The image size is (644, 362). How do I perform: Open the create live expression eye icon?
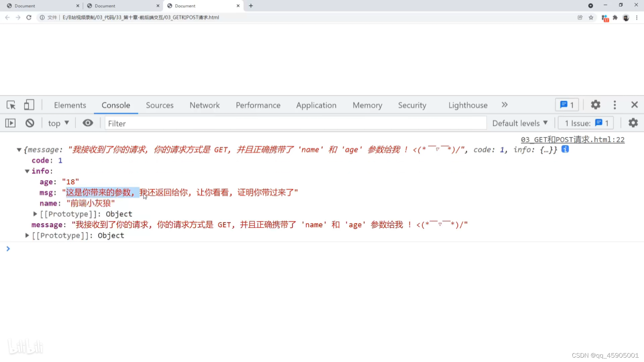coord(88,123)
